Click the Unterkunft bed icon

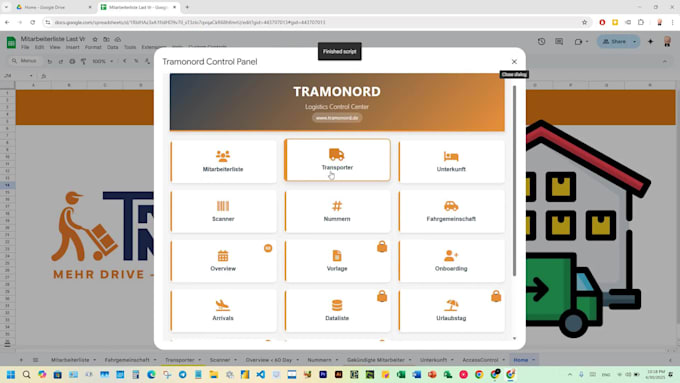coord(451,156)
